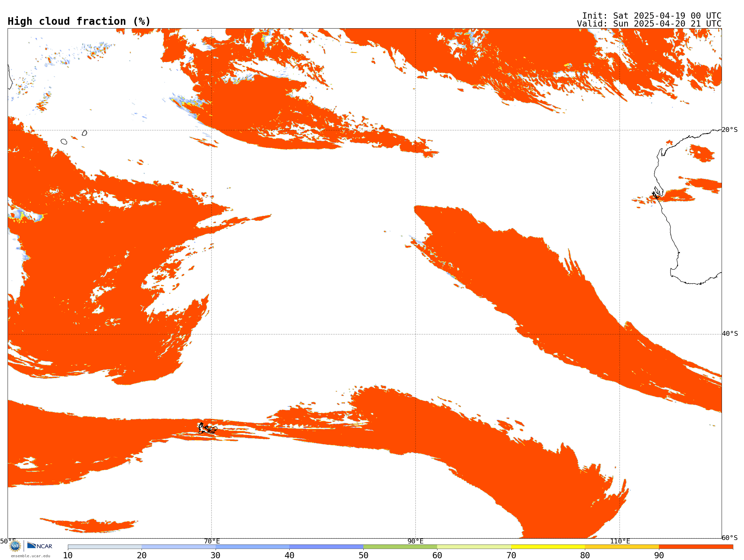This screenshot has height=560, width=744.
Task: Click the Kerguelen island outline near 70°E
Action: pyautogui.click(x=208, y=428)
